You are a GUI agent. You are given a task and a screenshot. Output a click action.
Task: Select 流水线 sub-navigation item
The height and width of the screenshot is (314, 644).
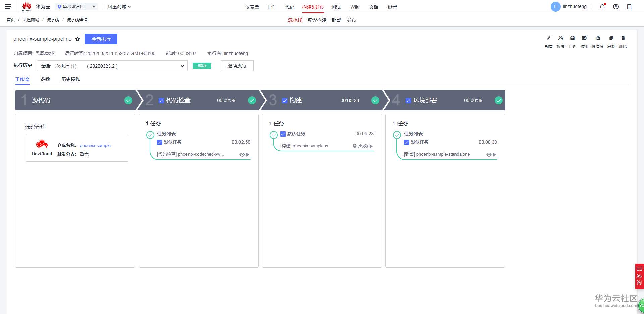coord(295,20)
